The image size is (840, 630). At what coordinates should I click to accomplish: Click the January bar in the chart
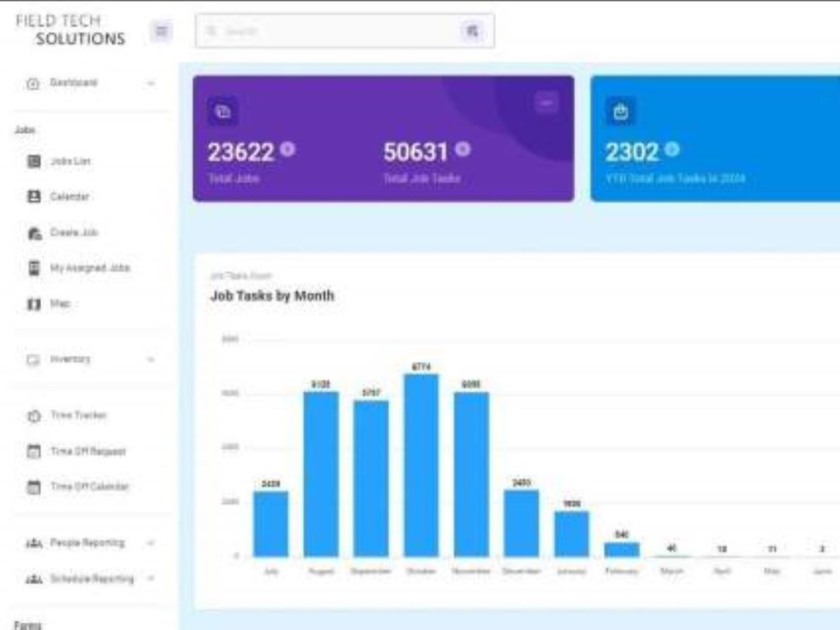(571, 533)
